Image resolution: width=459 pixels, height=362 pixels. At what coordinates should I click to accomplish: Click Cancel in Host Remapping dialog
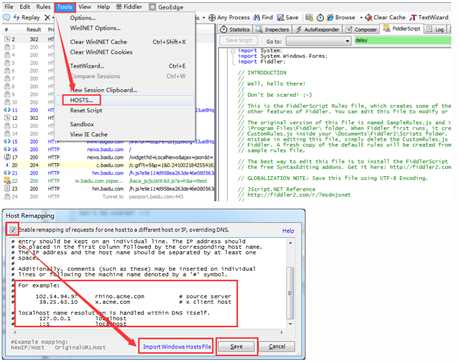point(277,347)
